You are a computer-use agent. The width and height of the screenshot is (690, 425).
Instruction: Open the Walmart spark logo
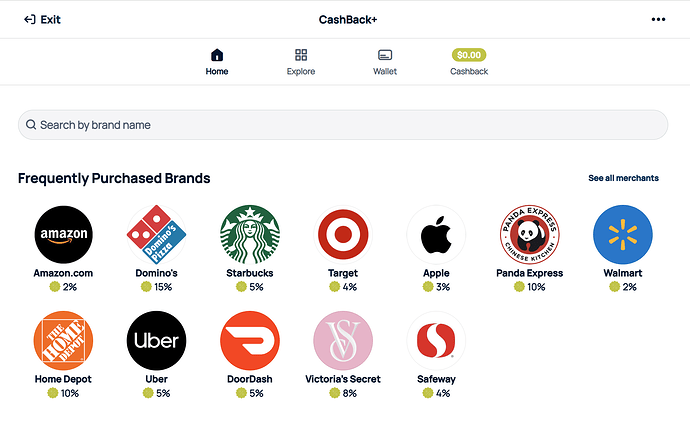623,234
